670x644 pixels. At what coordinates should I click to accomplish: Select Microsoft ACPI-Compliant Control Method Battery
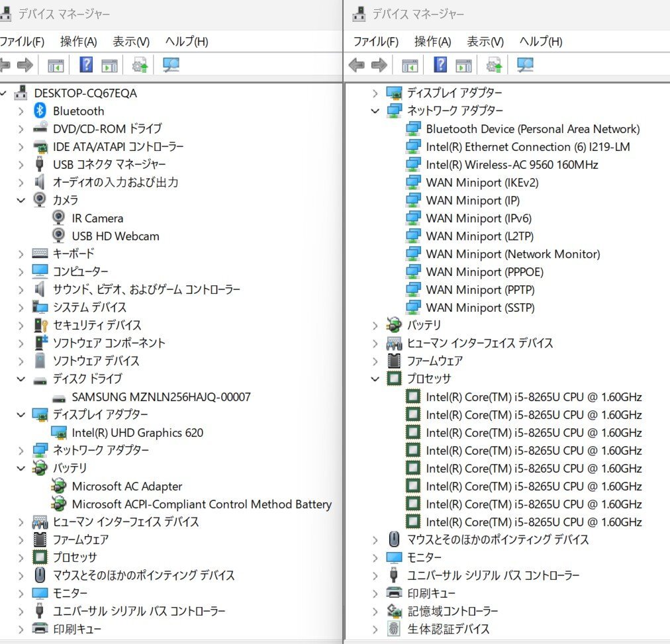click(x=202, y=504)
